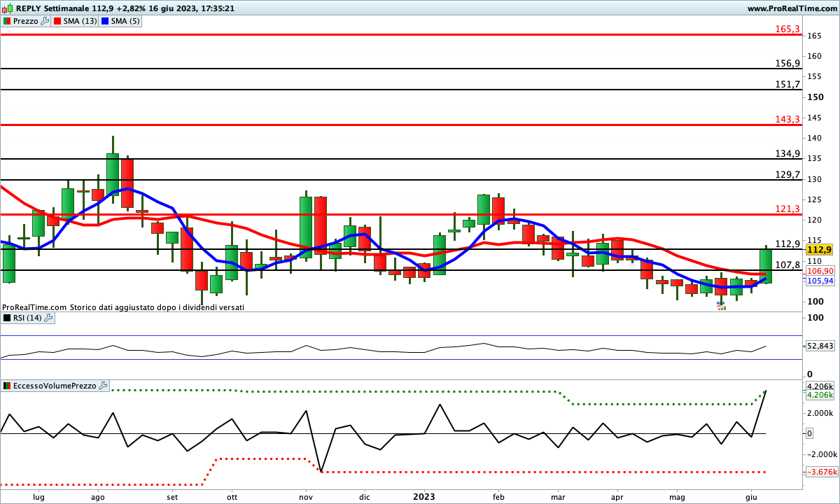Click the small event icon below the May candles

pos(722,306)
